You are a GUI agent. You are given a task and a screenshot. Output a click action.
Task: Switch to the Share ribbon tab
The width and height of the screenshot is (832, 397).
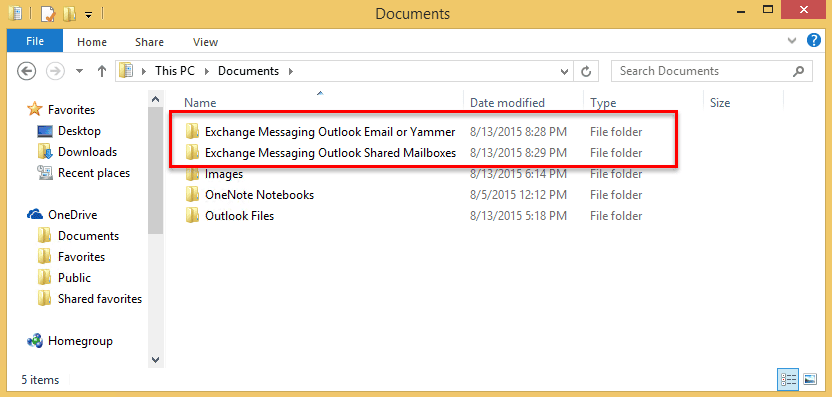click(x=149, y=42)
